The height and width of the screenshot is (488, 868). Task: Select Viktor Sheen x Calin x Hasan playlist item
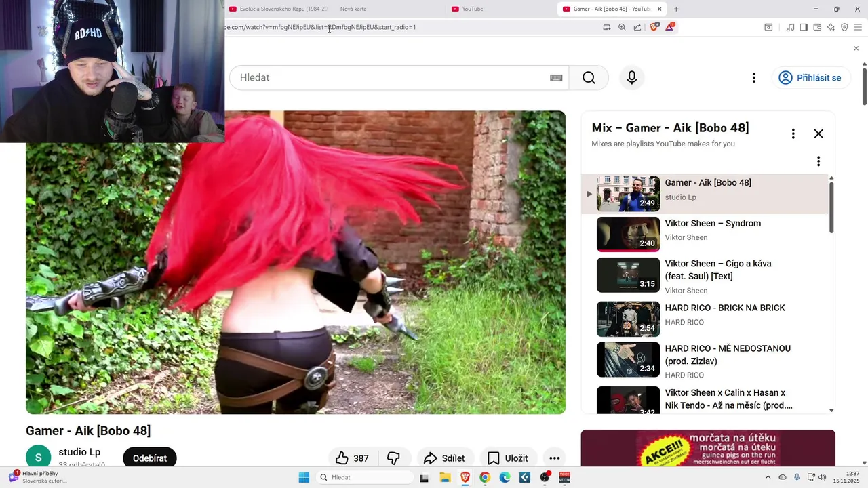(705, 399)
